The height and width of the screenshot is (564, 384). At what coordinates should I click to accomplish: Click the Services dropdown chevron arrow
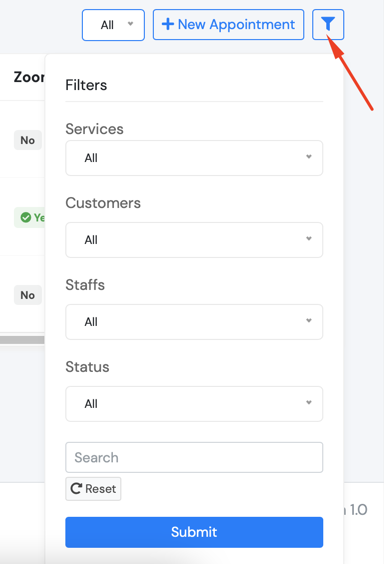point(308,156)
